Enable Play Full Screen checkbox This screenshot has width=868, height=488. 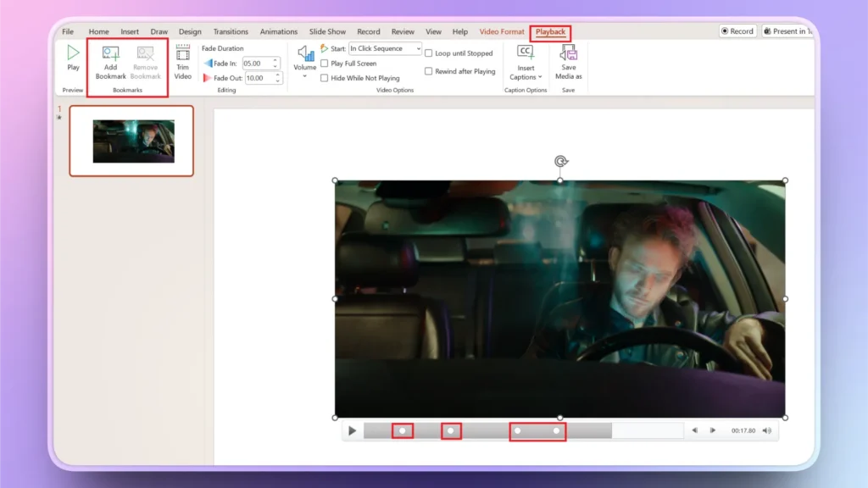click(325, 63)
